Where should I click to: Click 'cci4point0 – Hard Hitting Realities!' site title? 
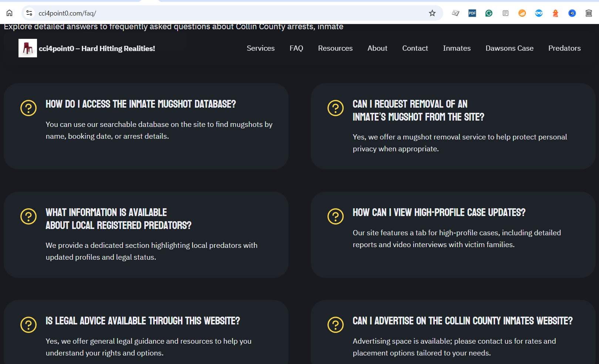click(97, 48)
